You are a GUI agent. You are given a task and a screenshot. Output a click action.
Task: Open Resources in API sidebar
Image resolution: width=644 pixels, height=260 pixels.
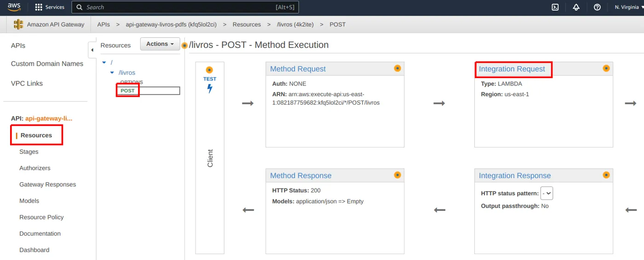coord(36,136)
